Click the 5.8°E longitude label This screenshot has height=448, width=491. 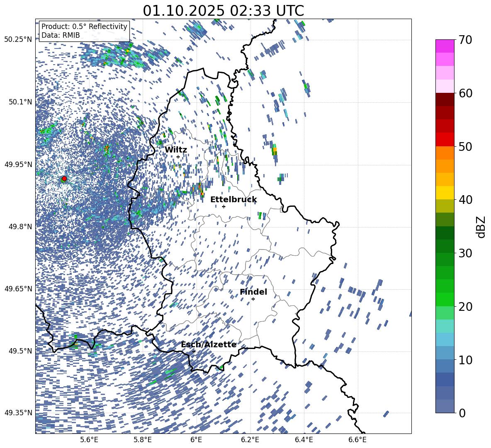click(143, 440)
